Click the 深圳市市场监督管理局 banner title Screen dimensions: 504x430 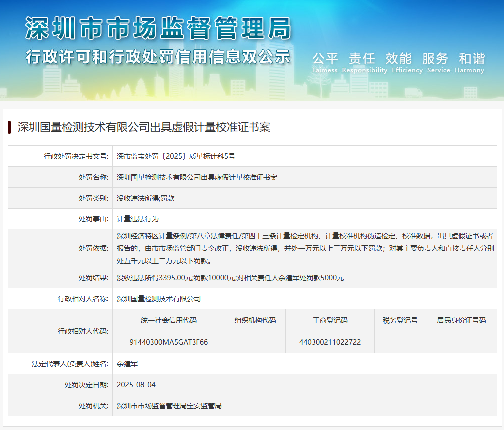158,28
